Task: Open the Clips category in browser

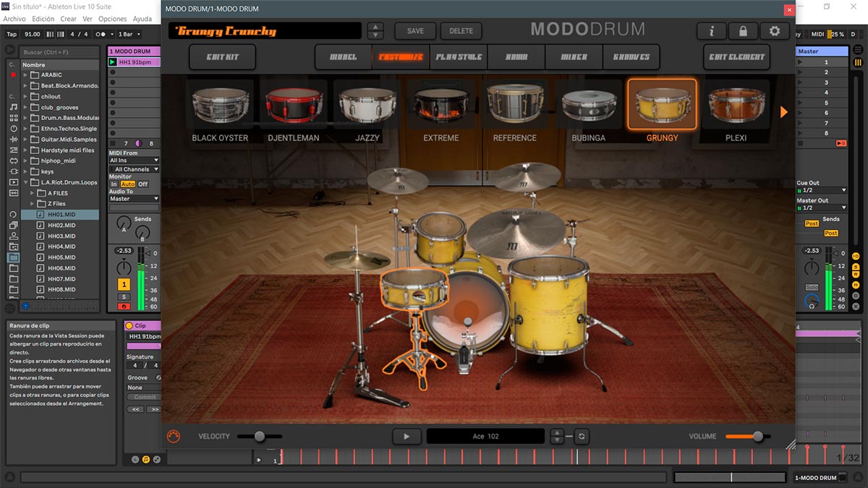Action: [13, 182]
